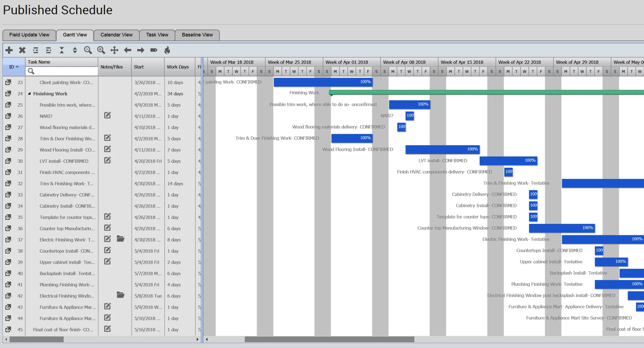The height and width of the screenshot is (348, 644).
Task: Click the Start column header
Action: 148,67
